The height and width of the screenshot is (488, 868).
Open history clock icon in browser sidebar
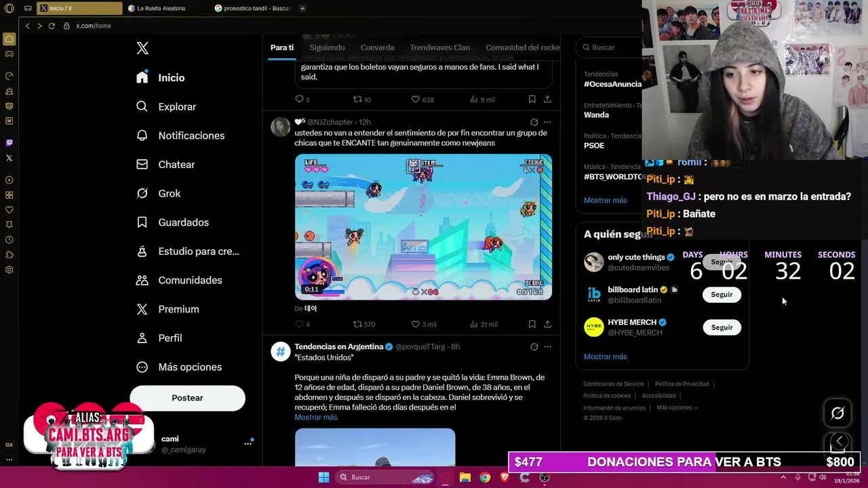[x=9, y=240]
